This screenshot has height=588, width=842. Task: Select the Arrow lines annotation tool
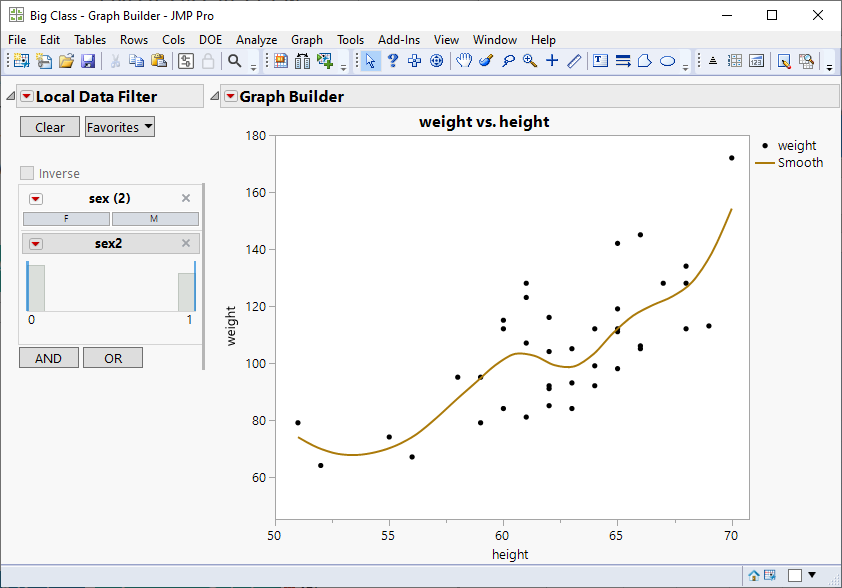click(623, 61)
